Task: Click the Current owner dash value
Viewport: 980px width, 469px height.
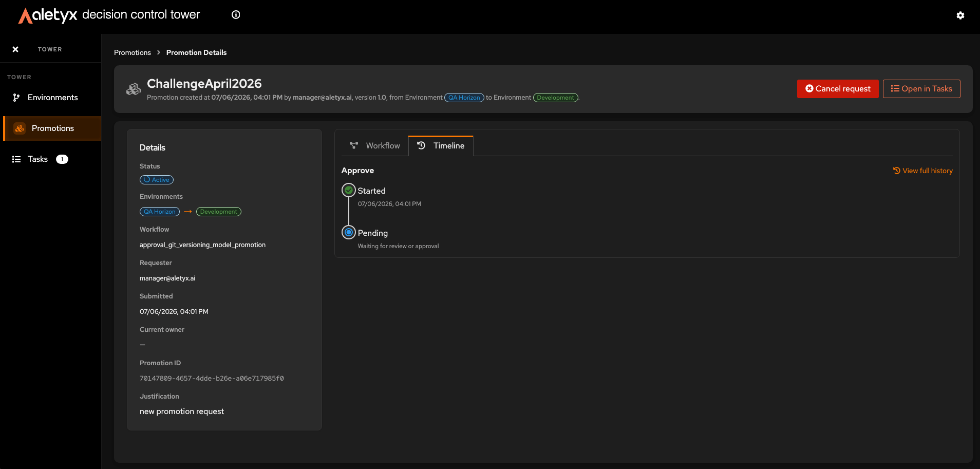Action: [x=143, y=345]
